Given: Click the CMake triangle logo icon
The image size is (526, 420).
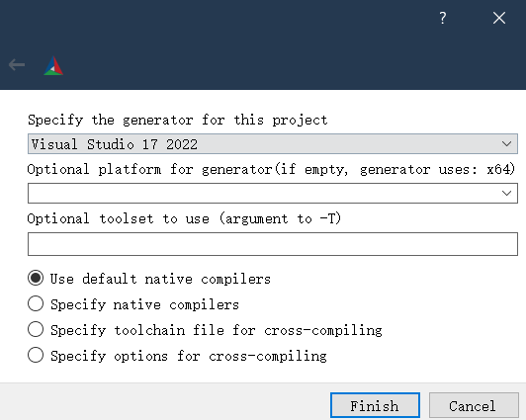Looking at the screenshot, I should pyautogui.click(x=53, y=65).
